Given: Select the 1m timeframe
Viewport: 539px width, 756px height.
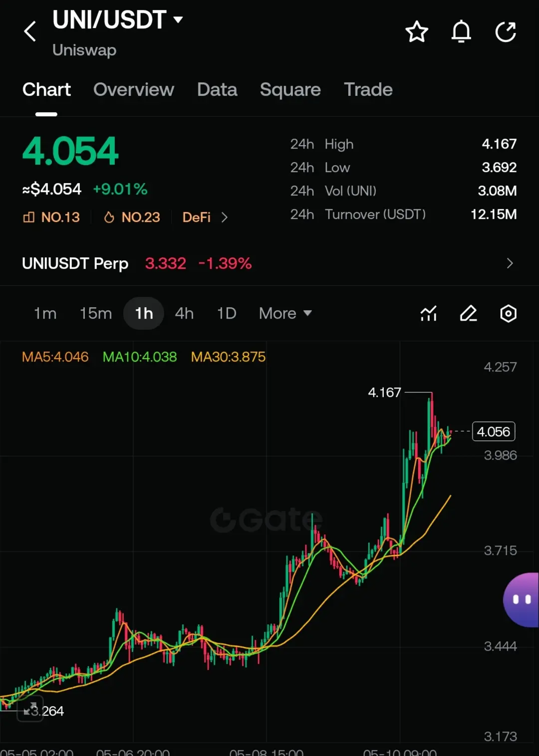Looking at the screenshot, I should (x=45, y=313).
